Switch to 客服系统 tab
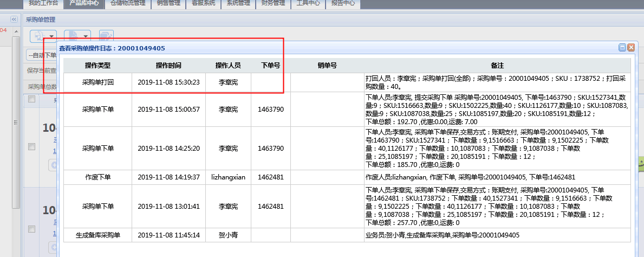 203,4
